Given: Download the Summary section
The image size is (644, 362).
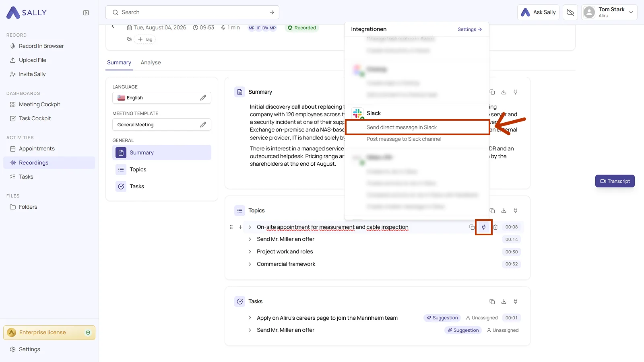Looking at the screenshot, I should coord(504,92).
